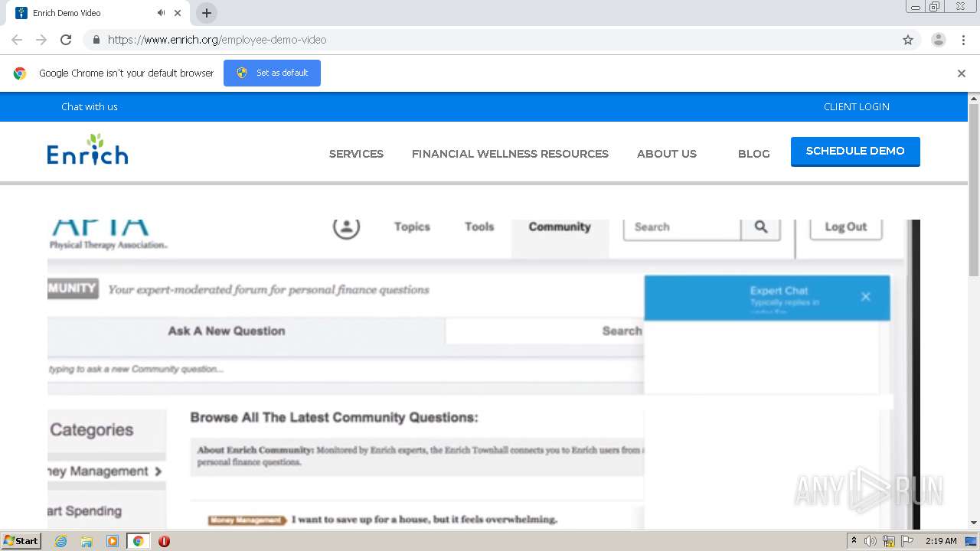Set Chrome as default browser

click(x=272, y=73)
